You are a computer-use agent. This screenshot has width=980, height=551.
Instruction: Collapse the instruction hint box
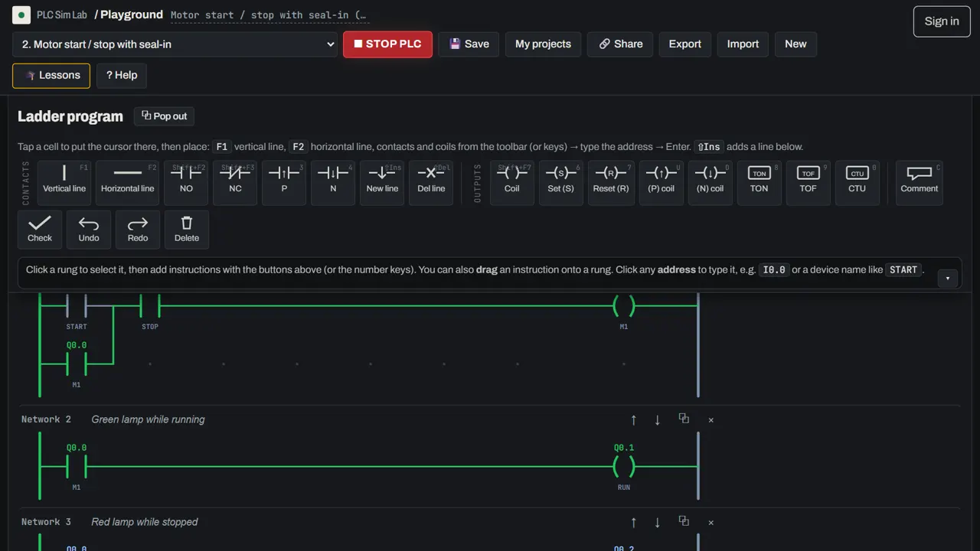(948, 279)
